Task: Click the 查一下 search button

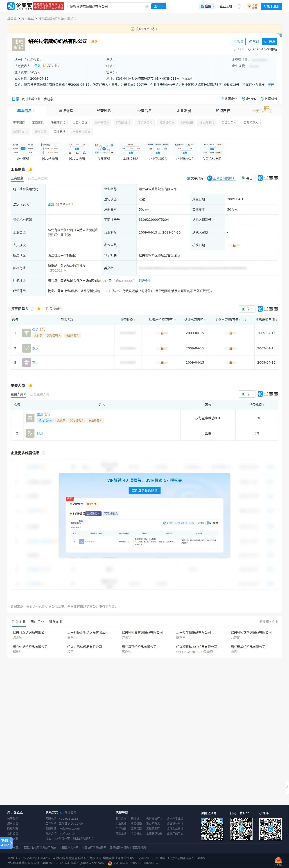Action: click(158, 6)
